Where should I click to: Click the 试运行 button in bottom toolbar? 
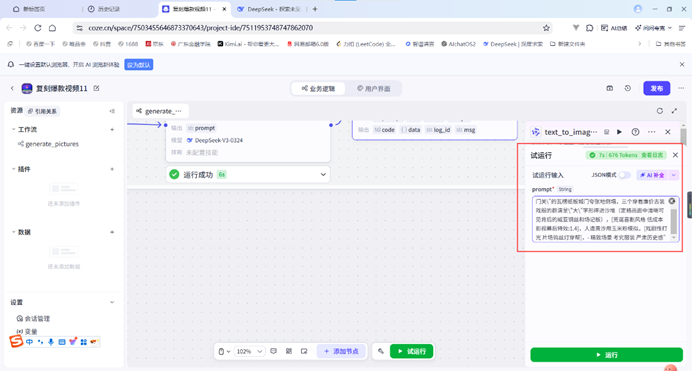point(411,351)
